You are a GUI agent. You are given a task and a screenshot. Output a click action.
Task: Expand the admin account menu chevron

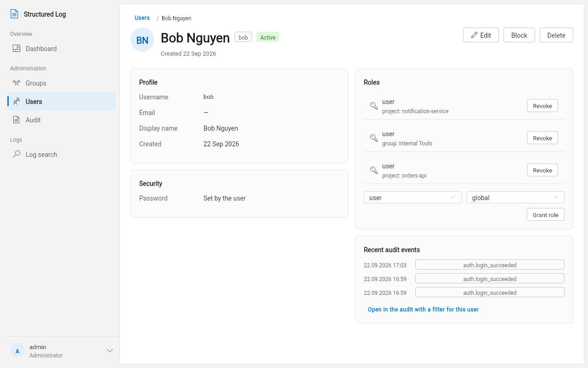[x=110, y=351]
